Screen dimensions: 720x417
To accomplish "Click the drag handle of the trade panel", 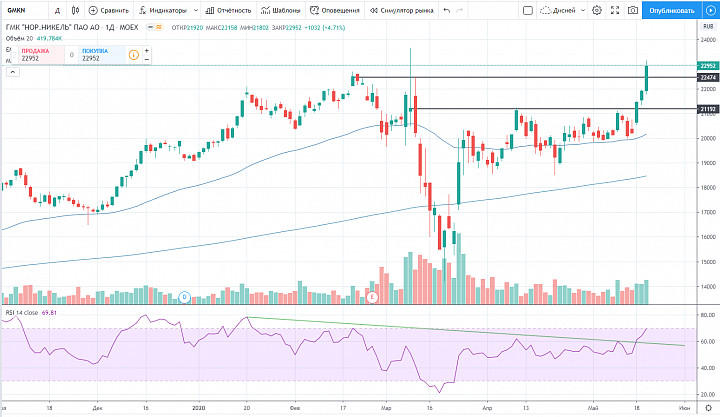I will click(x=14, y=55).
